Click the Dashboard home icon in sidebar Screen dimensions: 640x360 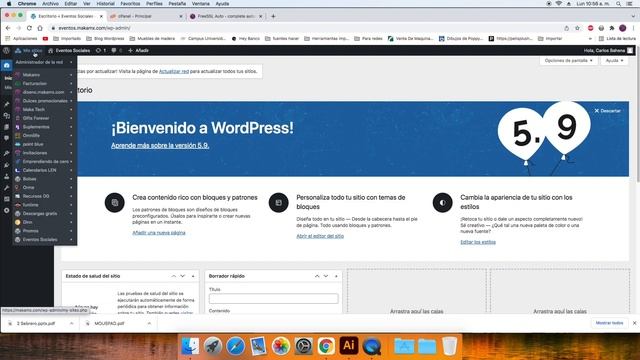click(7, 65)
